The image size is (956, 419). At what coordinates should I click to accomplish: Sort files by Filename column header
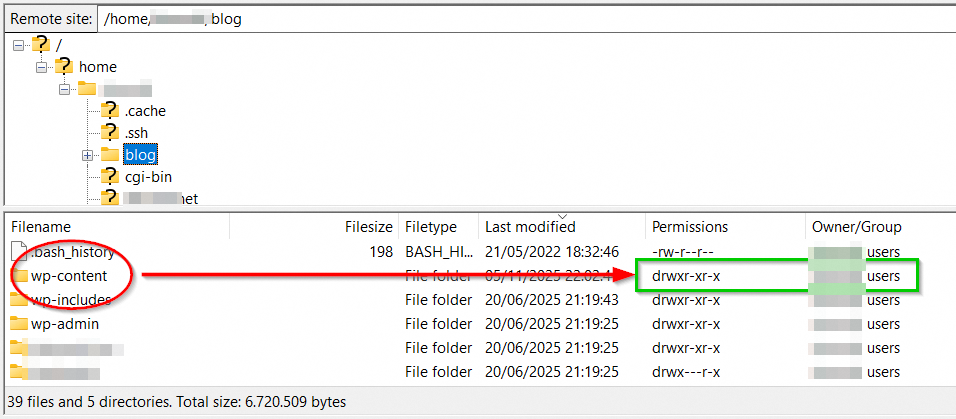[40, 227]
